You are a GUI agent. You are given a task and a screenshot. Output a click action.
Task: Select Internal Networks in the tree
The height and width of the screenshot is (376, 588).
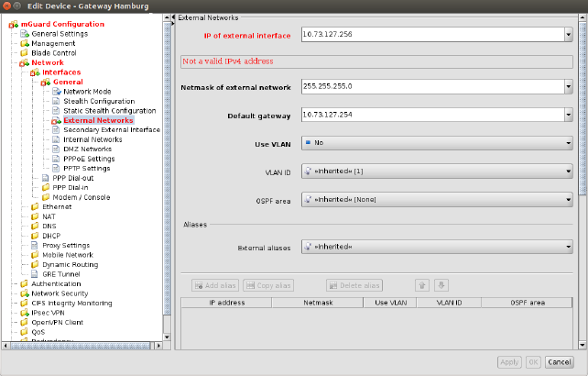click(92, 139)
